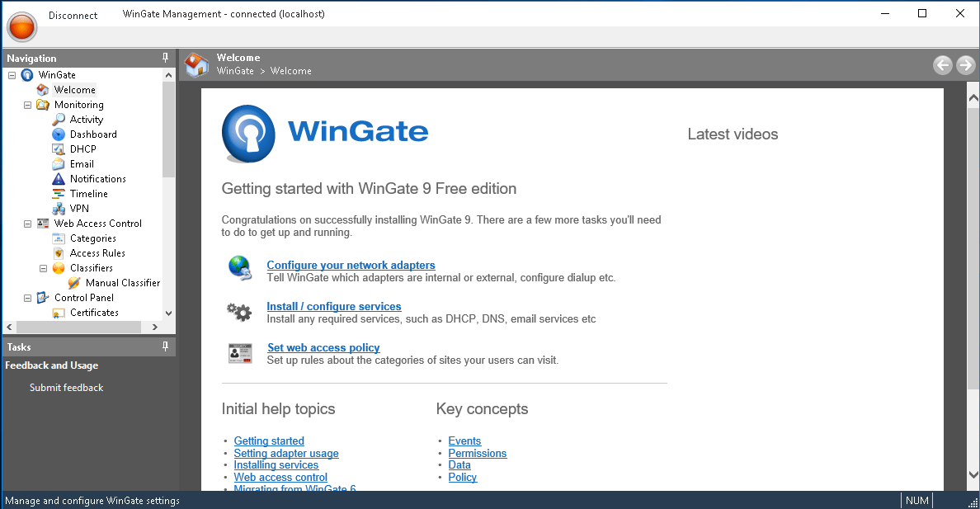Open Data key concept link
Screen dimensions: 980x509
point(459,464)
